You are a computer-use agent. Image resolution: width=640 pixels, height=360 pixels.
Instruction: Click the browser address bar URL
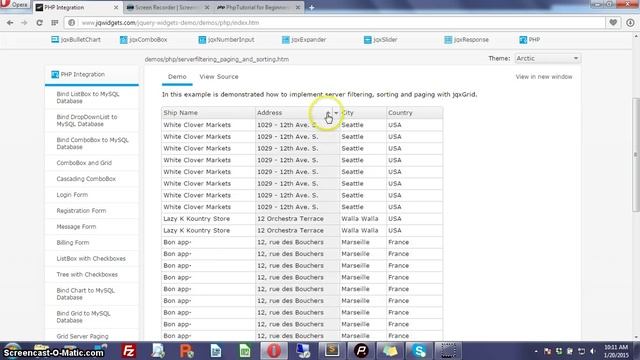click(170, 23)
